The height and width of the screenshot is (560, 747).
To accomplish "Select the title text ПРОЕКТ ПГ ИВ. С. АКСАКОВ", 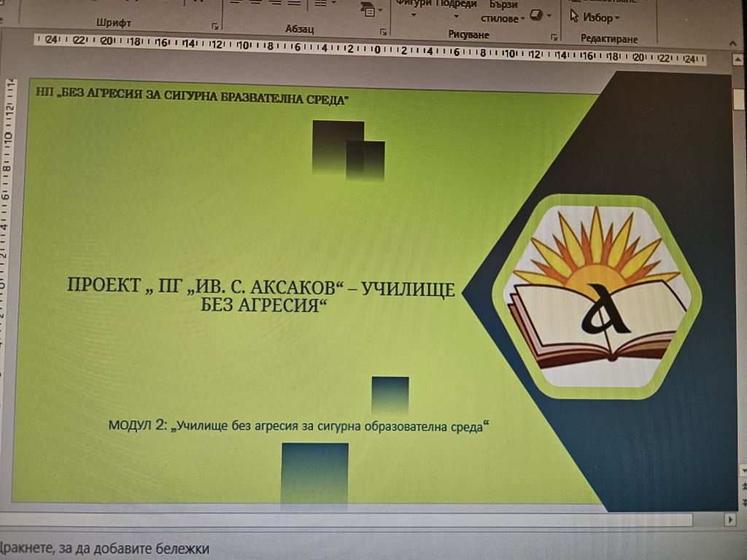I will tap(261, 295).
